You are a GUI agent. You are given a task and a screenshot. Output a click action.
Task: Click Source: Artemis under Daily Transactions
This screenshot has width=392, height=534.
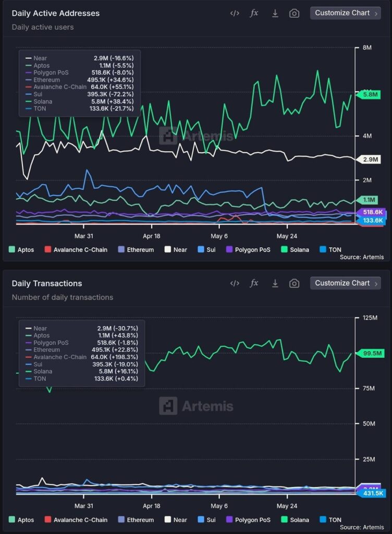coord(361,527)
